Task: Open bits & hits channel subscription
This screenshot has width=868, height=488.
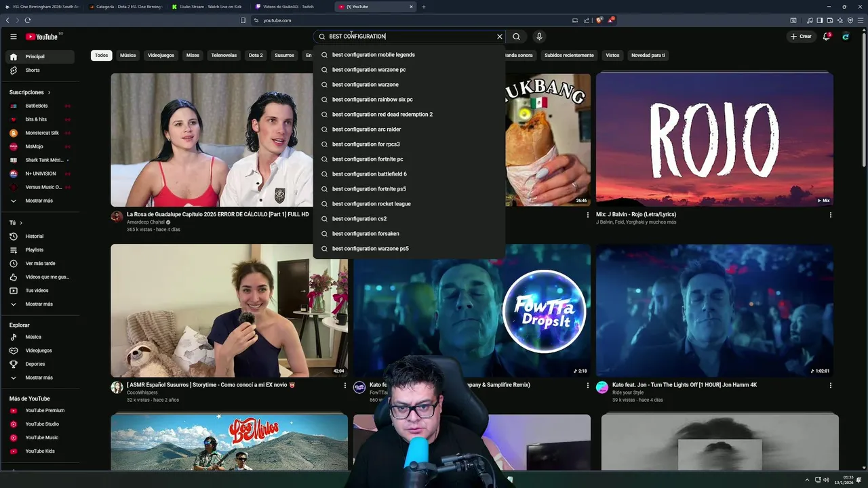Action: 41,119
